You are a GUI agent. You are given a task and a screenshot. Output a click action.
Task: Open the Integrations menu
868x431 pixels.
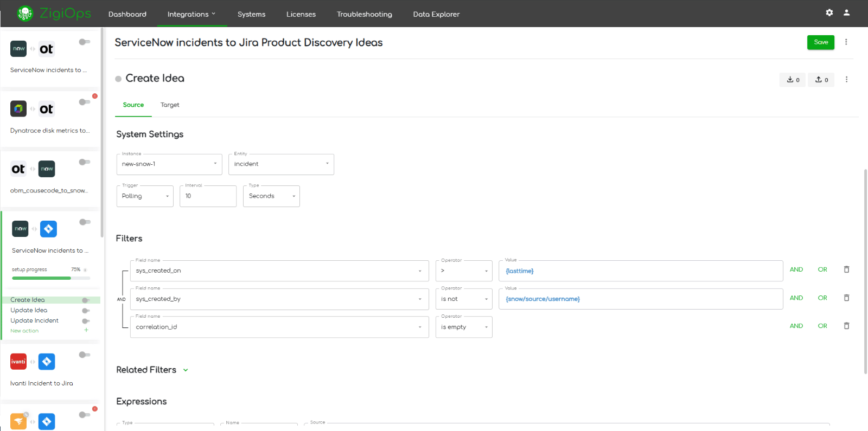coord(192,14)
